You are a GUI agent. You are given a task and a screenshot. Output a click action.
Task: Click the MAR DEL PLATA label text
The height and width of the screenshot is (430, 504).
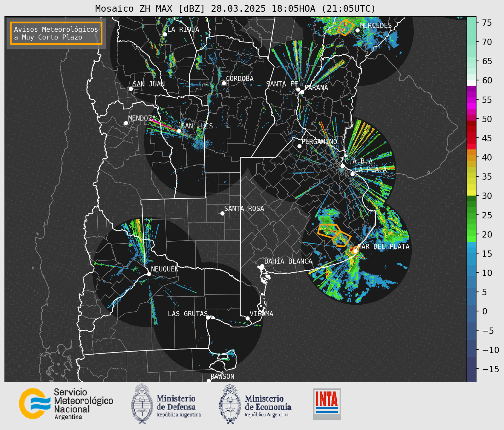tap(383, 246)
